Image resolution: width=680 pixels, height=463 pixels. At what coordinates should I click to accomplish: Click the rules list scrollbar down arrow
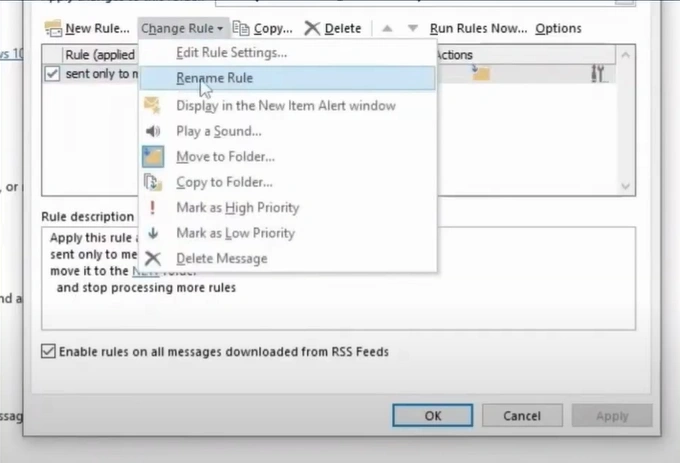[625, 186]
